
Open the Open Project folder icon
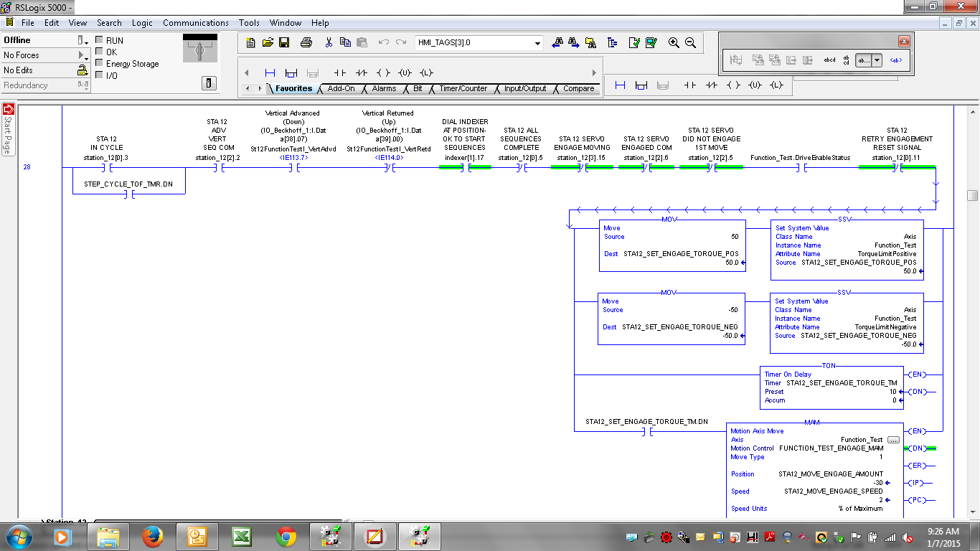coord(268,42)
